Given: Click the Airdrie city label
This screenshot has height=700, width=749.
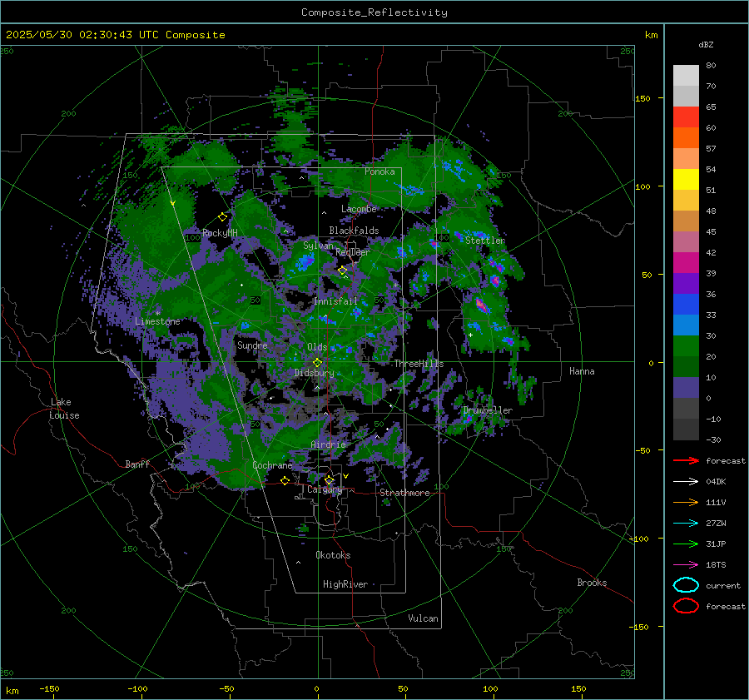Looking at the screenshot, I should click(x=328, y=444).
